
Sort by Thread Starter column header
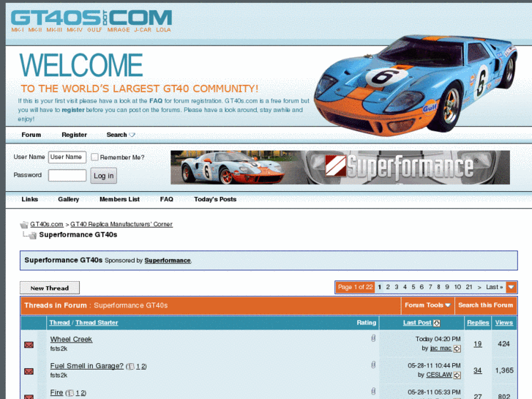[x=97, y=323]
